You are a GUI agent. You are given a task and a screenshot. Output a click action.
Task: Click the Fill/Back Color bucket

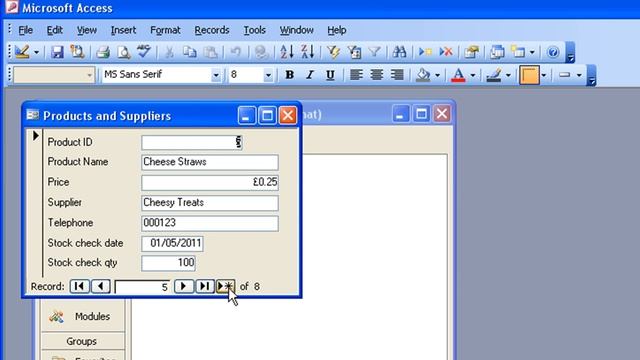[423, 75]
